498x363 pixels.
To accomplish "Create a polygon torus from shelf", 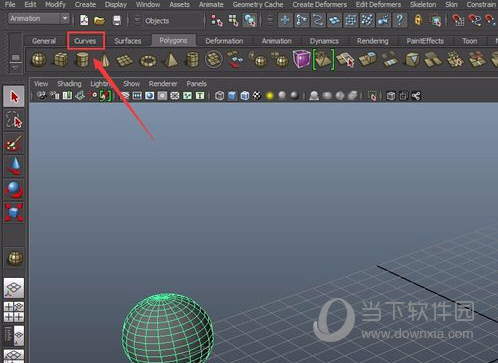I will click(x=148, y=61).
